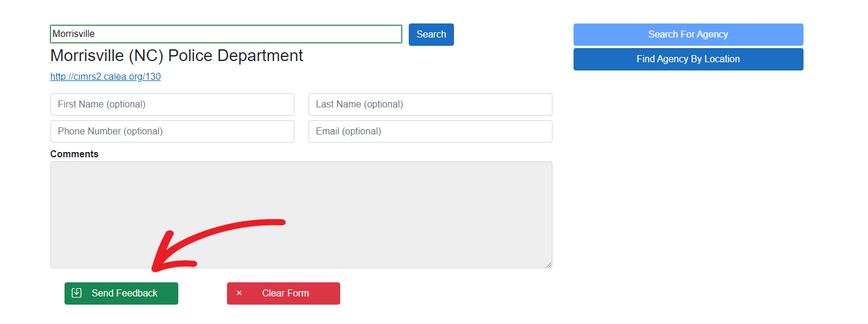Open the cimrs2.calea.org/130 link
This screenshot has width=868, height=324.
click(x=106, y=76)
